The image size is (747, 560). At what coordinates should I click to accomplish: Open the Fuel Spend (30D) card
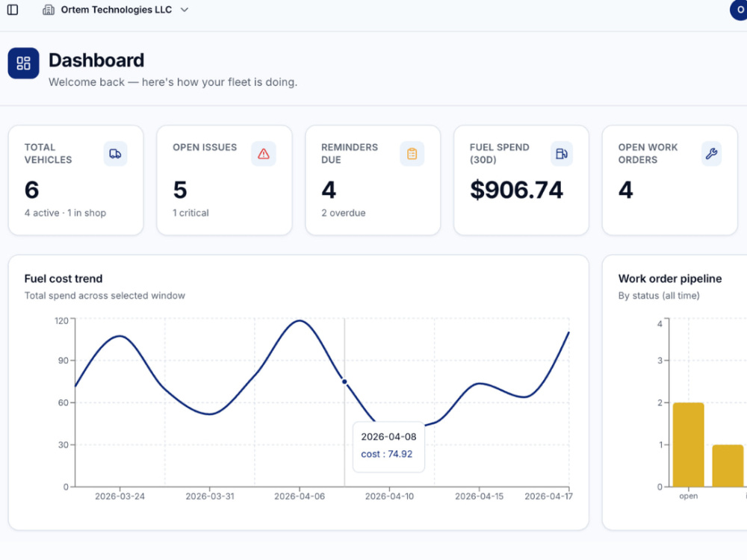tap(521, 180)
